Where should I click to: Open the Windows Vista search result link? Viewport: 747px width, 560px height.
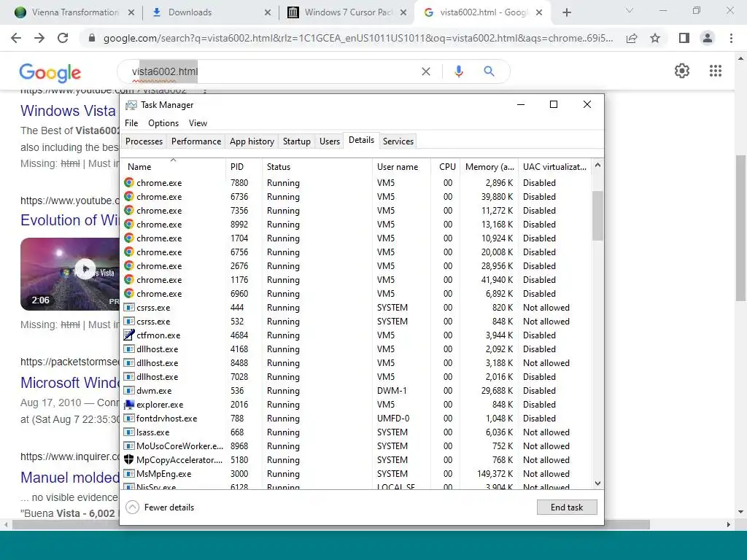click(x=68, y=111)
